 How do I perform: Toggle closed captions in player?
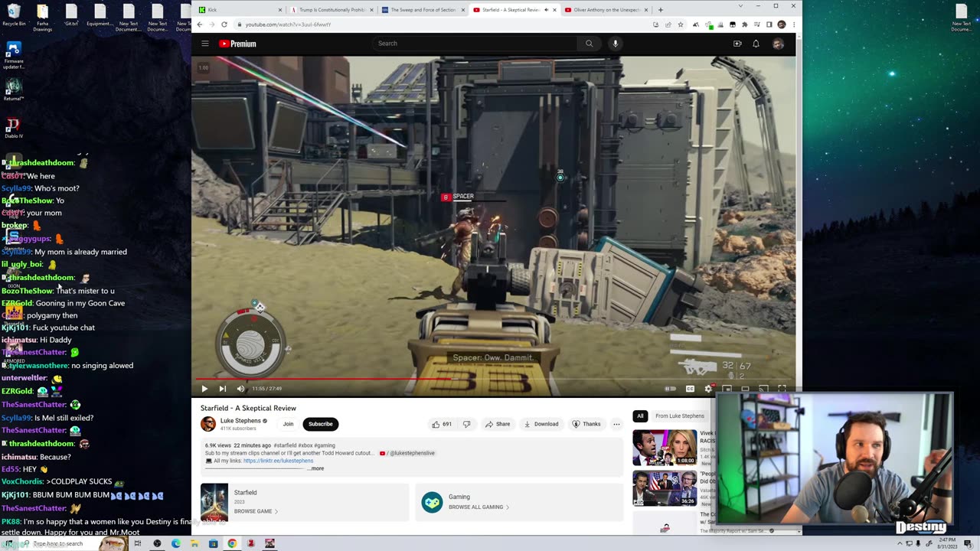(690, 389)
